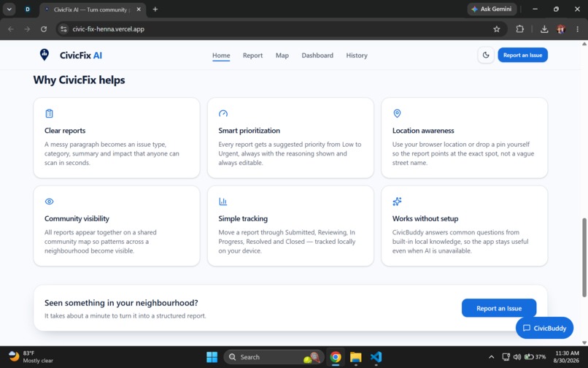Click the Location awareness card title
The image size is (588, 368).
tap(423, 130)
